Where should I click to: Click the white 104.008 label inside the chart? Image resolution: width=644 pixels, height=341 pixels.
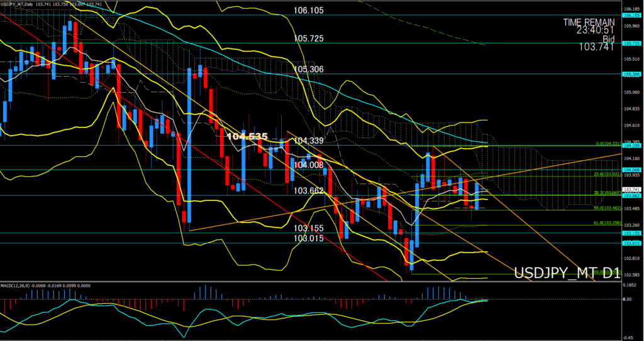(308, 165)
